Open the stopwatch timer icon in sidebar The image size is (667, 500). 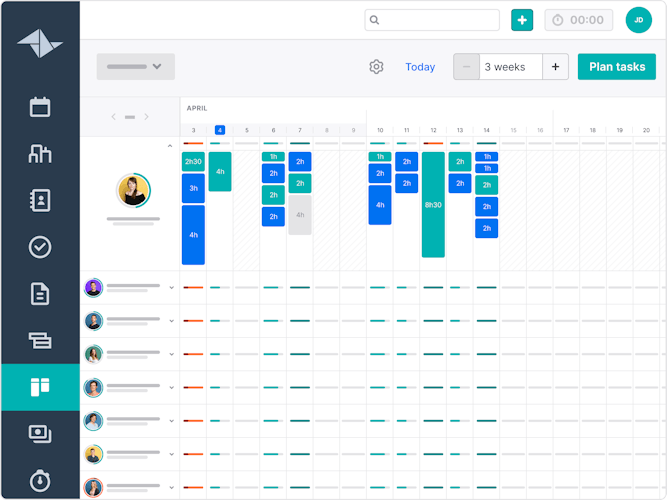pos(40,480)
